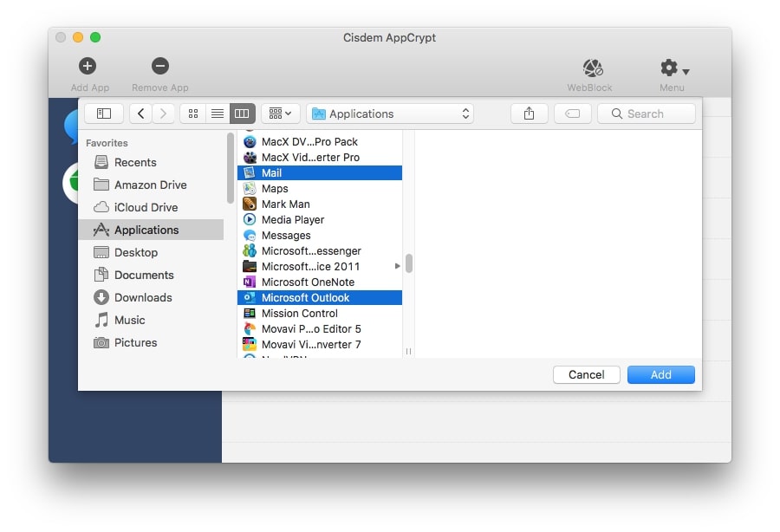
Task: Select Movavi Vi...nverter 7
Action: [x=320, y=344]
